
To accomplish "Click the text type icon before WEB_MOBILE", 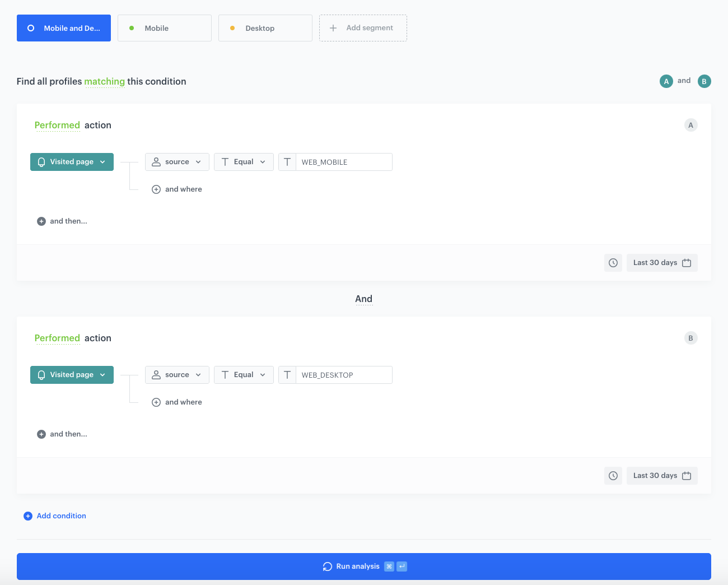I will click(287, 162).
